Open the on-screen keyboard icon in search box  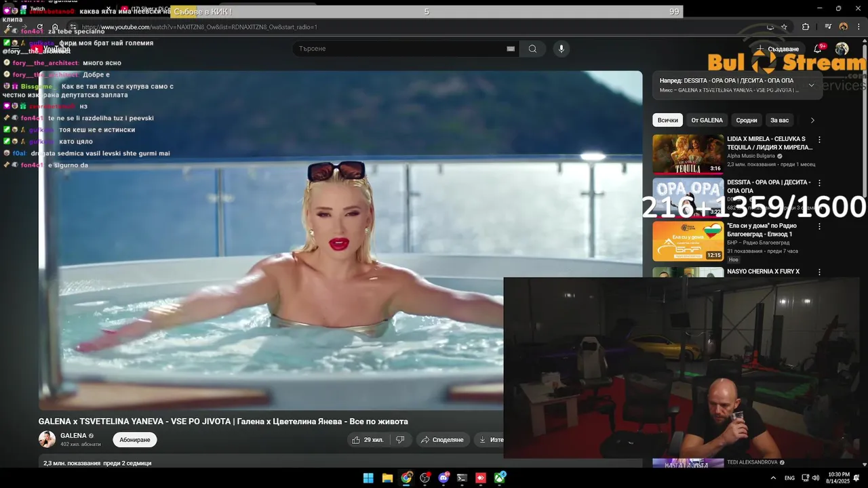511,49
